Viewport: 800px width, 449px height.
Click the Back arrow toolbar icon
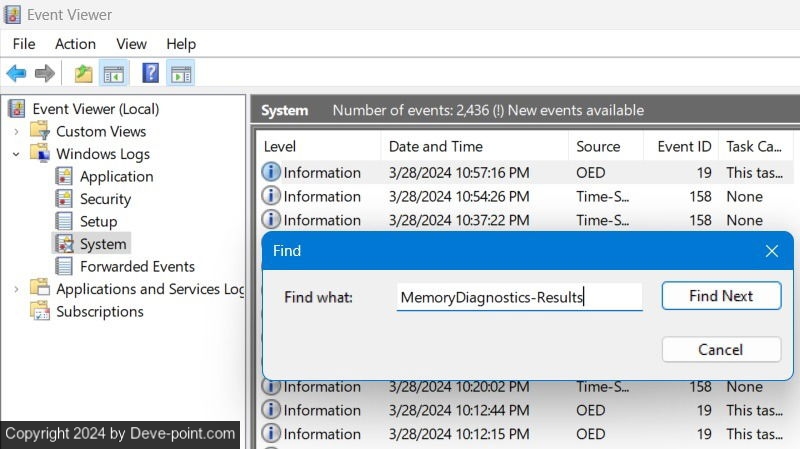pos(16,73)
